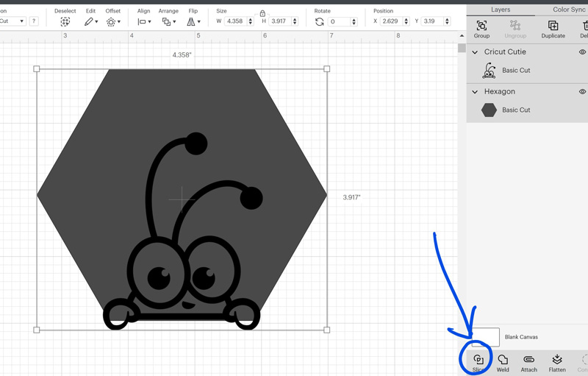Click the Hexagon layer name
The height and width of the screenshot is (376, 588).
(x=500, y=91)
